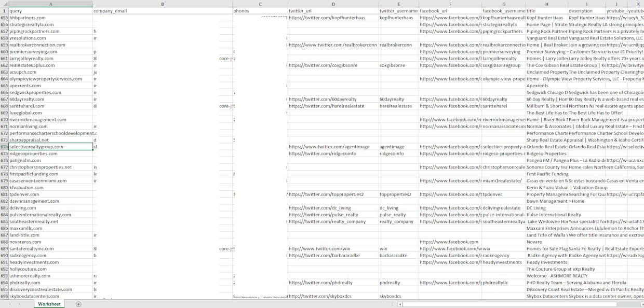Image resolution: width=644 pixels, height=308 pixels.
Task: Click the 'twitter_username' header cell
Action: click(399, 11)
